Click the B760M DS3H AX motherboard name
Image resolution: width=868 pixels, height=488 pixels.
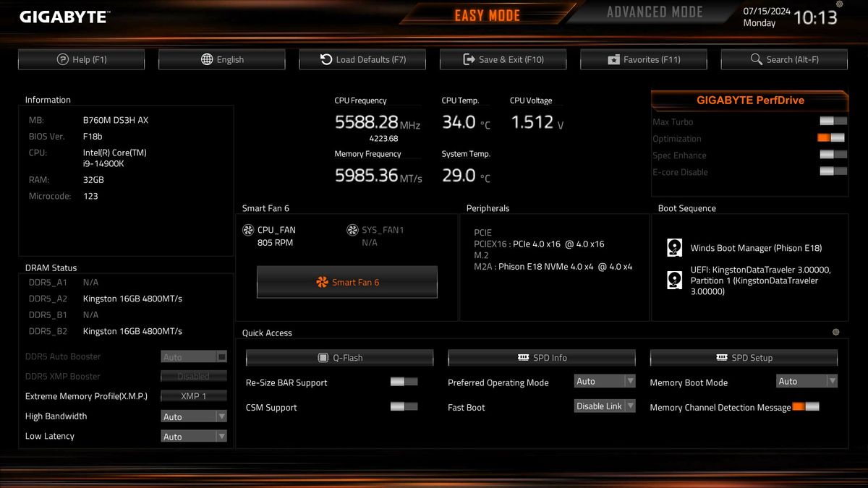tap(116, 120)
